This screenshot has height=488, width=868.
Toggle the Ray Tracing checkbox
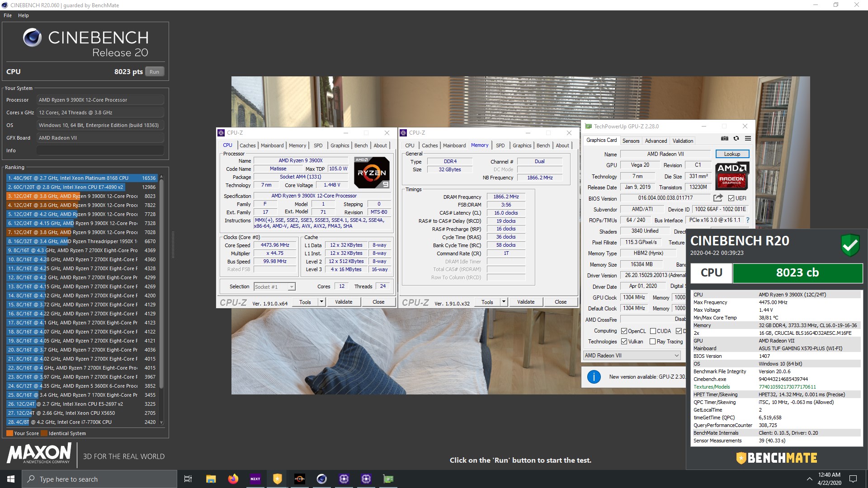click(652, 342)
